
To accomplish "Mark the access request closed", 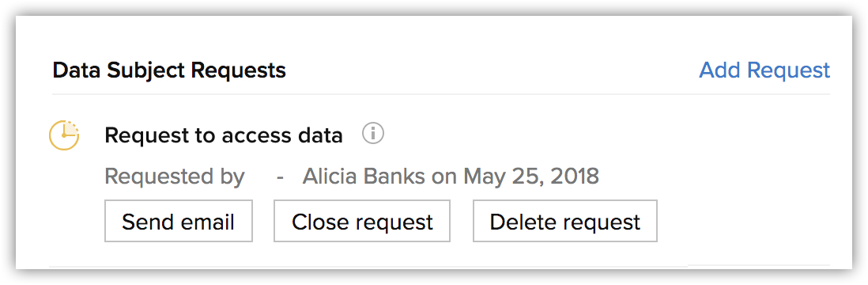I will click(362, 221).
